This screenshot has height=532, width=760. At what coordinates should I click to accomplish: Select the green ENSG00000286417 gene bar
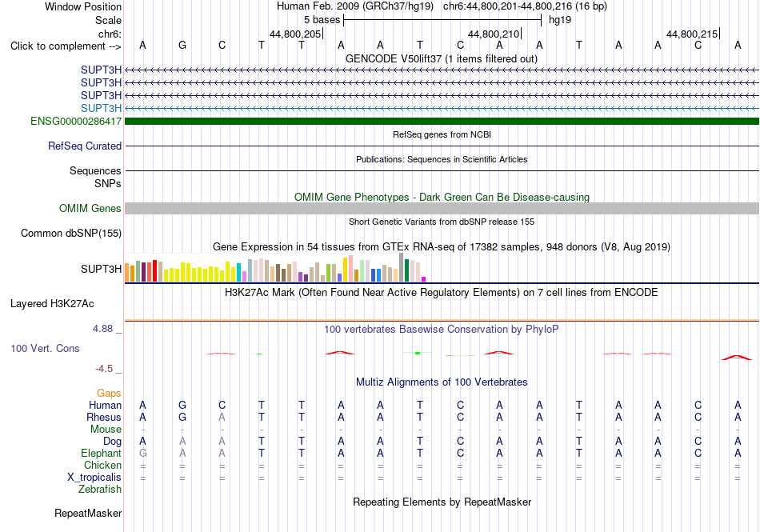[x=442, y=121]
